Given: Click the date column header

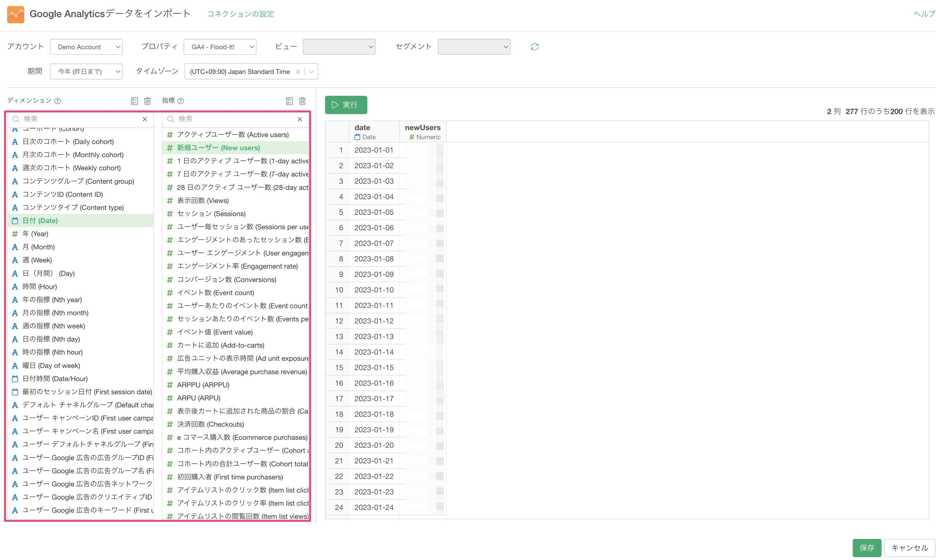Looking at the screenshot, I should tap(374, 132).
